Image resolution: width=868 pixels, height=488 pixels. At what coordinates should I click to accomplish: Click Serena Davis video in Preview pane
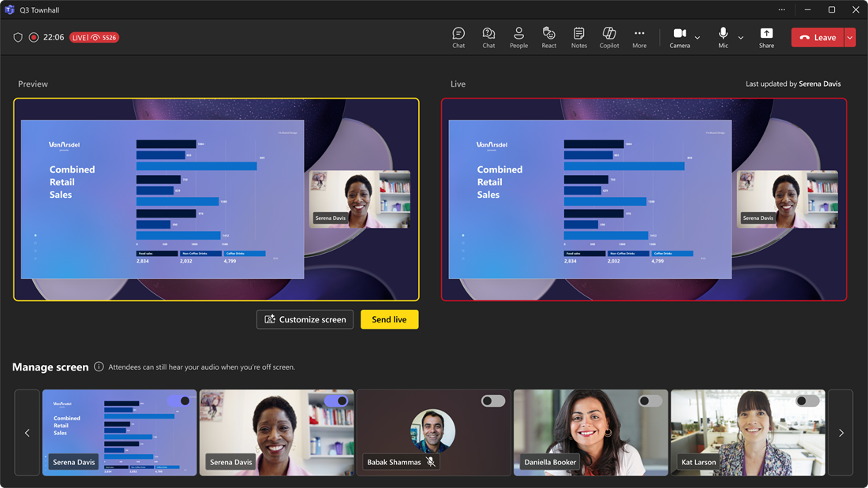(x=360, y=199)
